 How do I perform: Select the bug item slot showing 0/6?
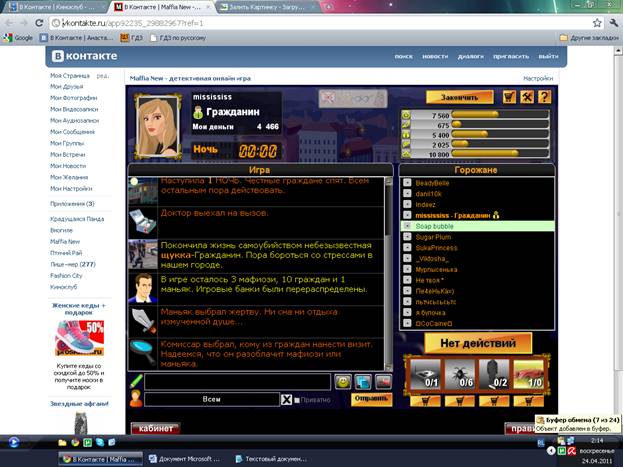click(460, 374)
